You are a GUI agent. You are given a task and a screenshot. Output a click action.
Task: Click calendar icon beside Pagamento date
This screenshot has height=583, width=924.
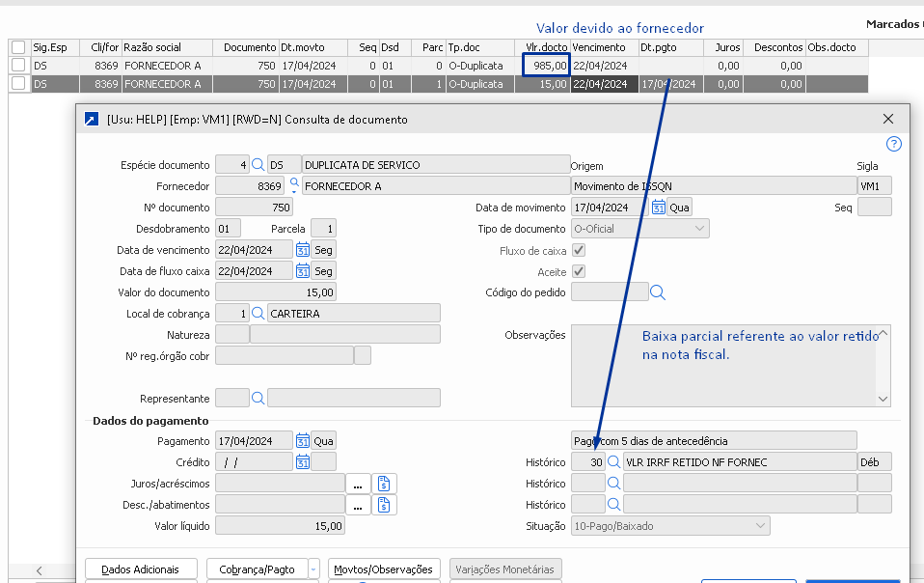[302, 441]
